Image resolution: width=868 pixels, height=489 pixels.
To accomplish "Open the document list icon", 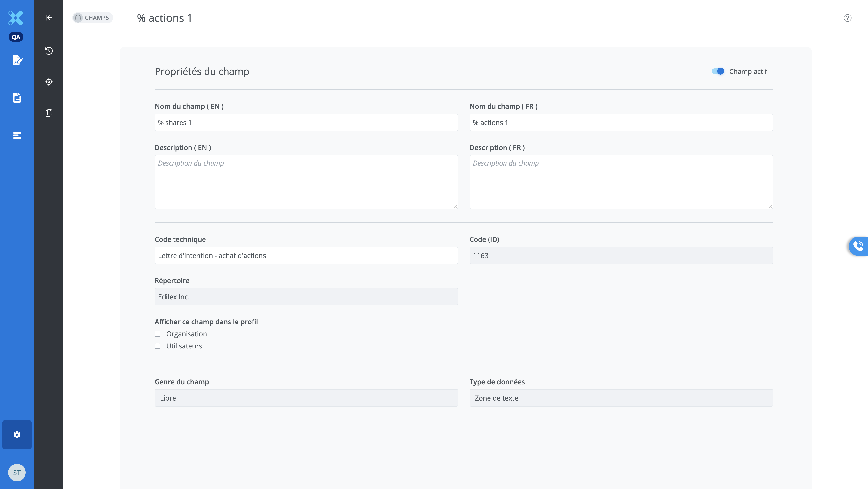I will tap(17, 98).
